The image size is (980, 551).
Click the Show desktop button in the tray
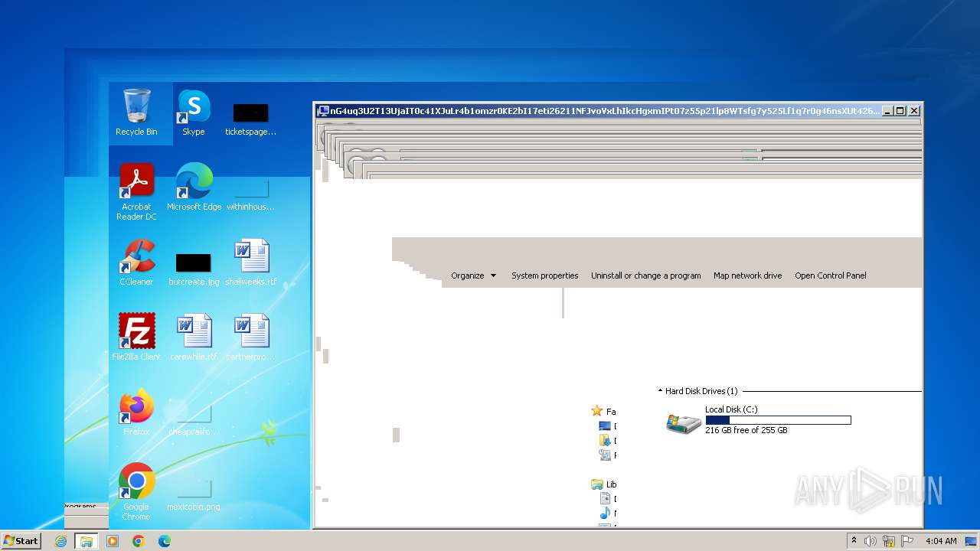[971, 541]
